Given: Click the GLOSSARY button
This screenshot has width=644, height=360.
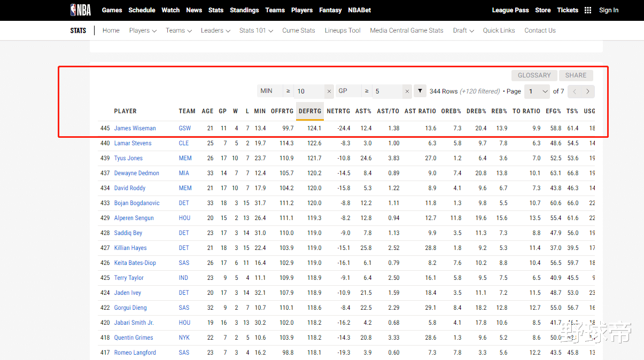Looking at the screenshot, I should [534, 75].
